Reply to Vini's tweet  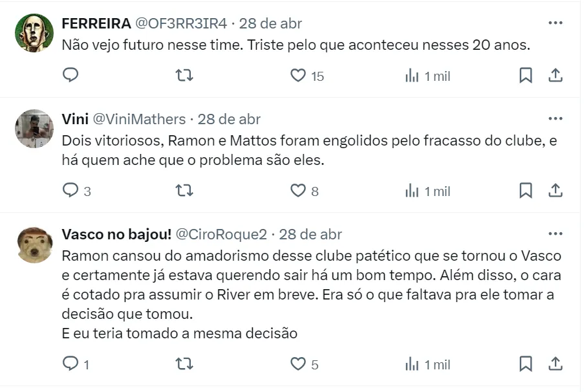click(70, 191)
